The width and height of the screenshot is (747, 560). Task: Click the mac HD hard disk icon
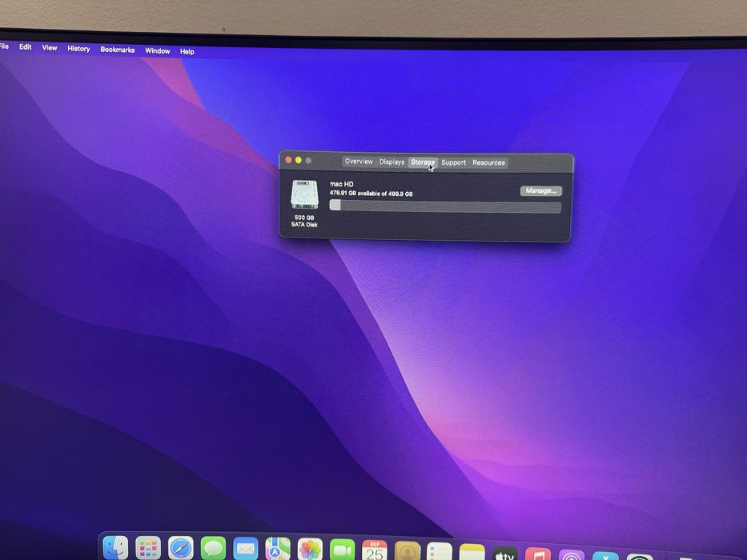coord(304,194)
